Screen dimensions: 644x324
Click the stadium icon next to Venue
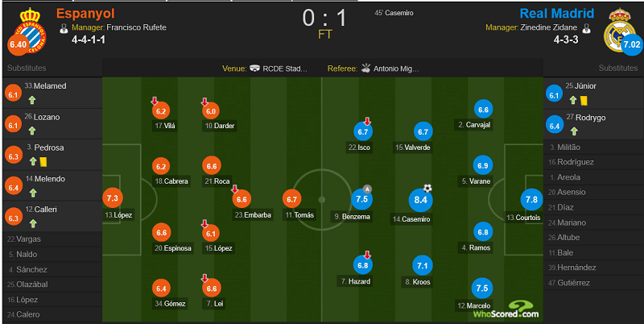point(254,69)
